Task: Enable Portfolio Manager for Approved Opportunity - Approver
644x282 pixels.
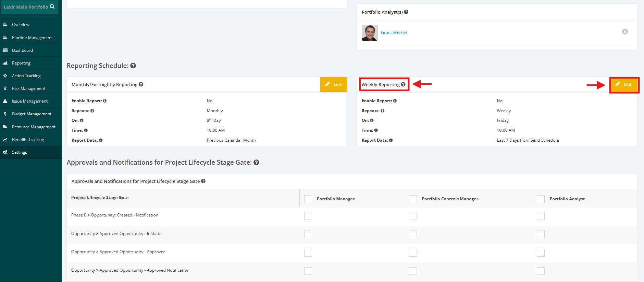Action: (308, 252)
